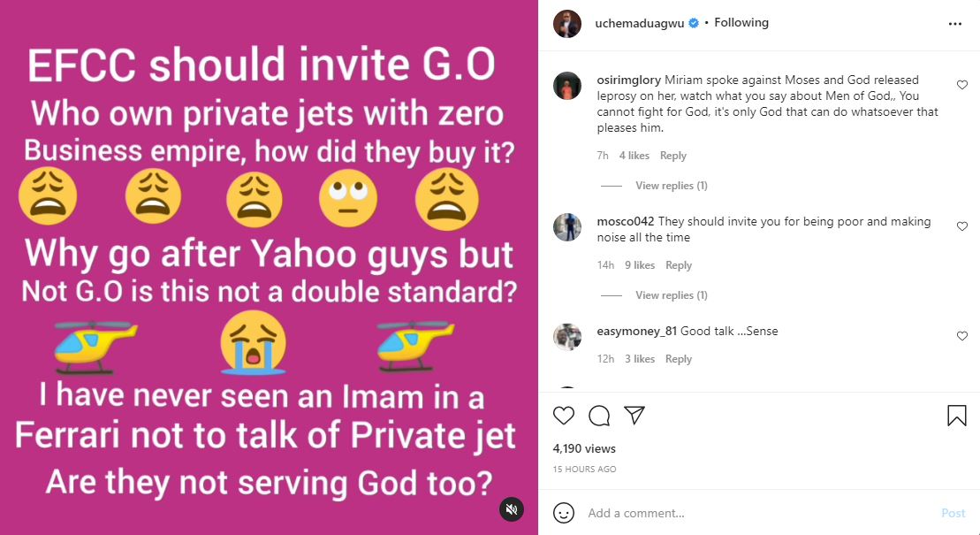
Task: Like mosco042's comment
Action: [x=962, y=226]
